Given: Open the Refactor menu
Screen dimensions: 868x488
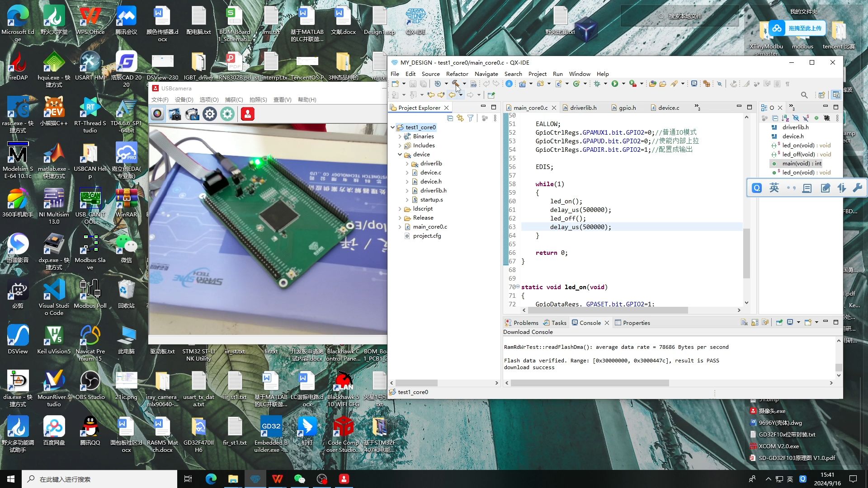Looking at the screenshot, I should tap(457, 74).
